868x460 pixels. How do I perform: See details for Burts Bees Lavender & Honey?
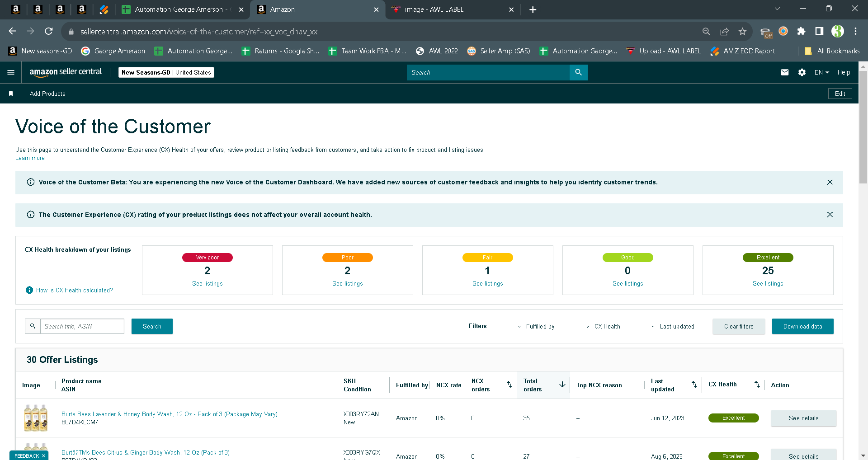click(x=804, y=418)
